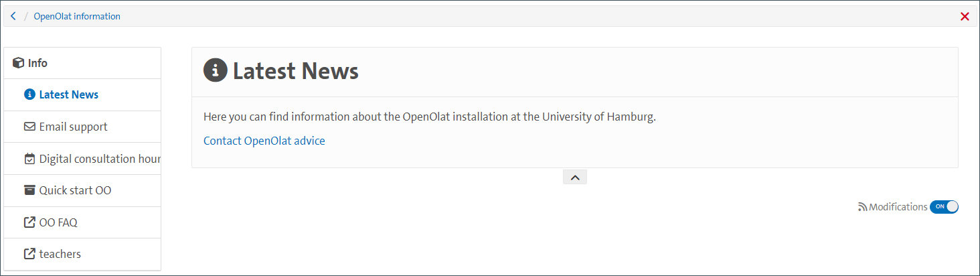Click the OpenOlat information breadcrumb link
Viewport: 980px width, 276px height.
77,16
